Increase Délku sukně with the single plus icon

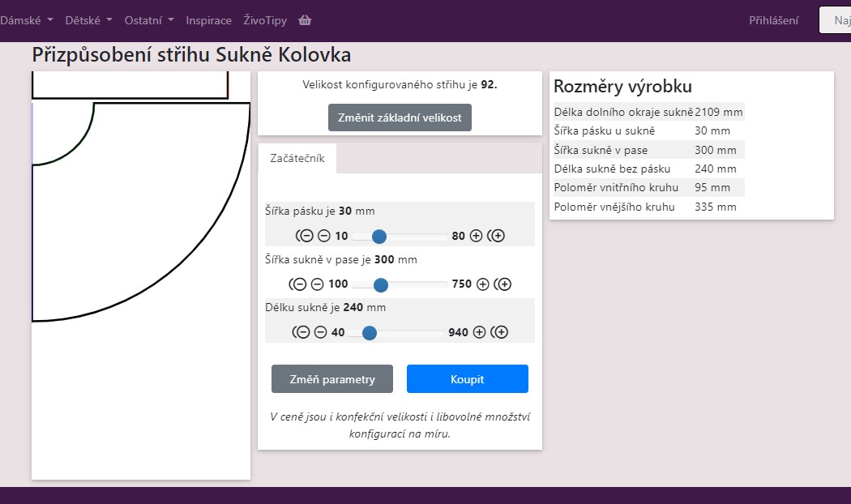click(480, 332)
